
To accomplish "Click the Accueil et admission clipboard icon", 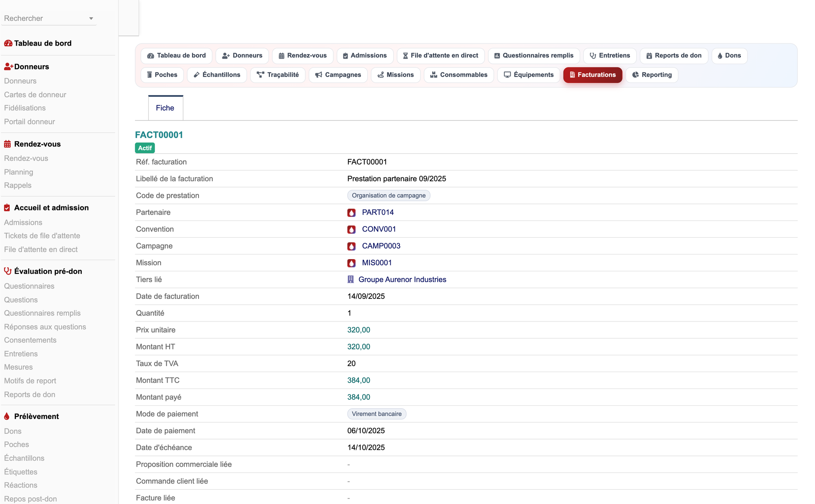I will [7, 208].
